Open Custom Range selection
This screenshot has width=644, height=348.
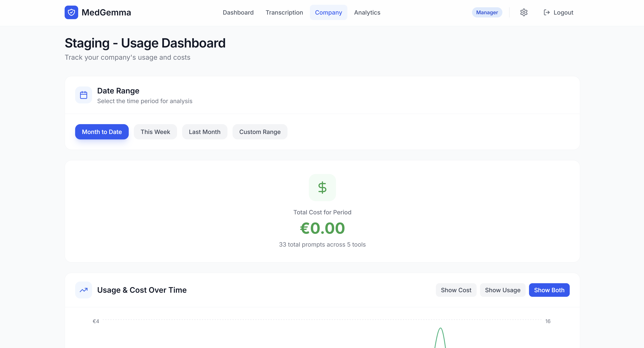click(260, 132)
